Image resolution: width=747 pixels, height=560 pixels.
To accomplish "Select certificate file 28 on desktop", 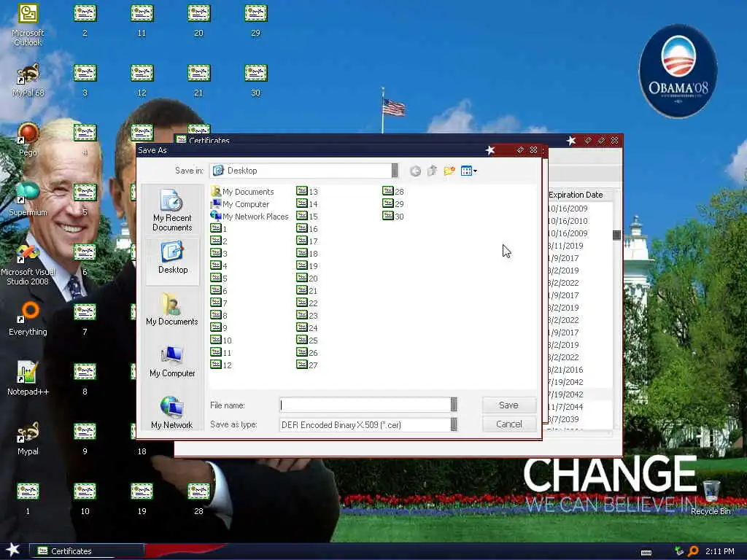I will pyautogui.click(x=198, y=499).
